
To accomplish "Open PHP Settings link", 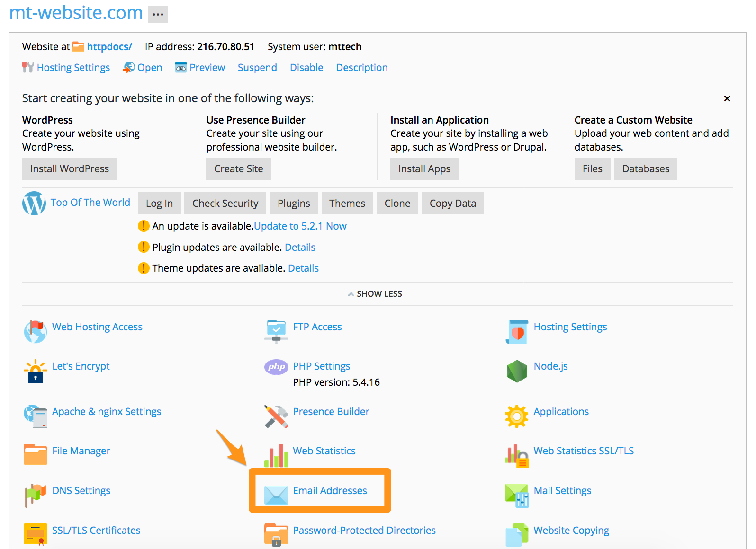I will coord(322,366).
